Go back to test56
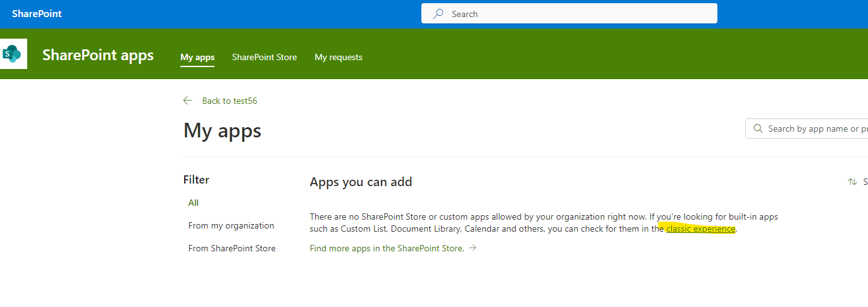The height and width of the screenshot is (307, 868). tap(230, 101)
